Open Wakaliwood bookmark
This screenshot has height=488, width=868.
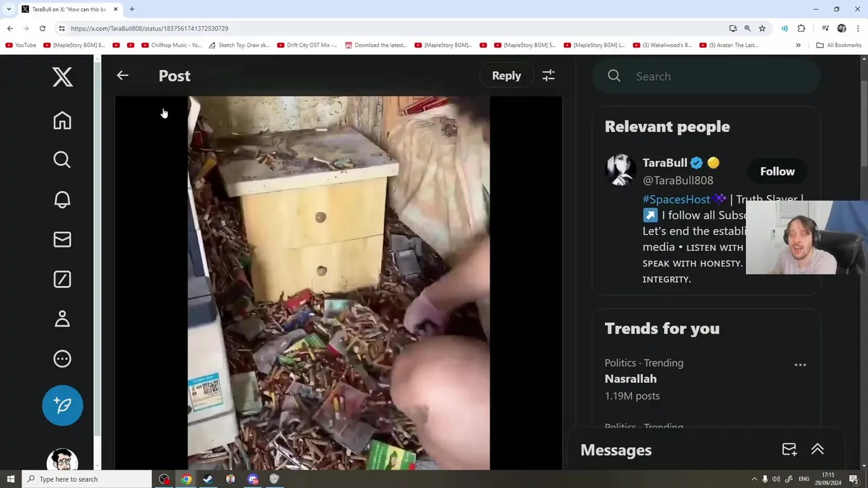pos(663,45)
